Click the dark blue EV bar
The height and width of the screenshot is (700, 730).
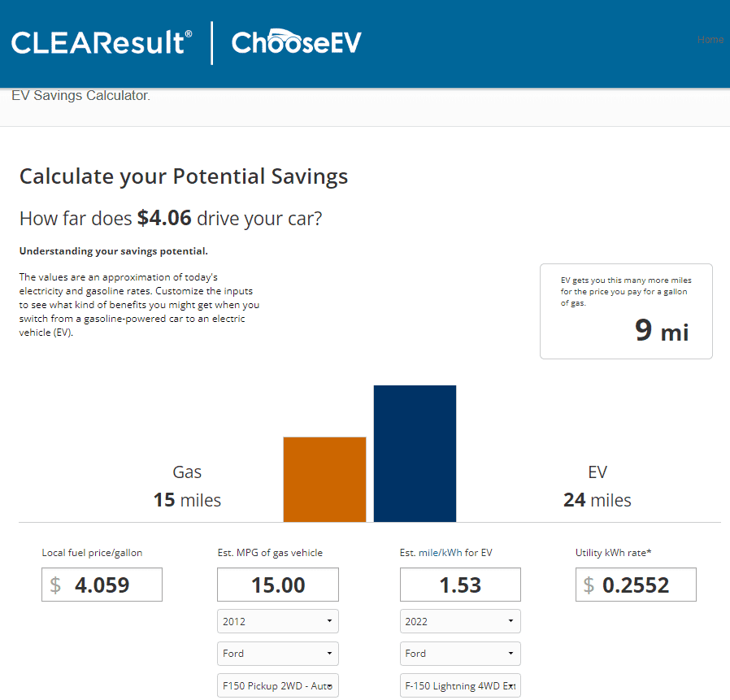(415, 453)
